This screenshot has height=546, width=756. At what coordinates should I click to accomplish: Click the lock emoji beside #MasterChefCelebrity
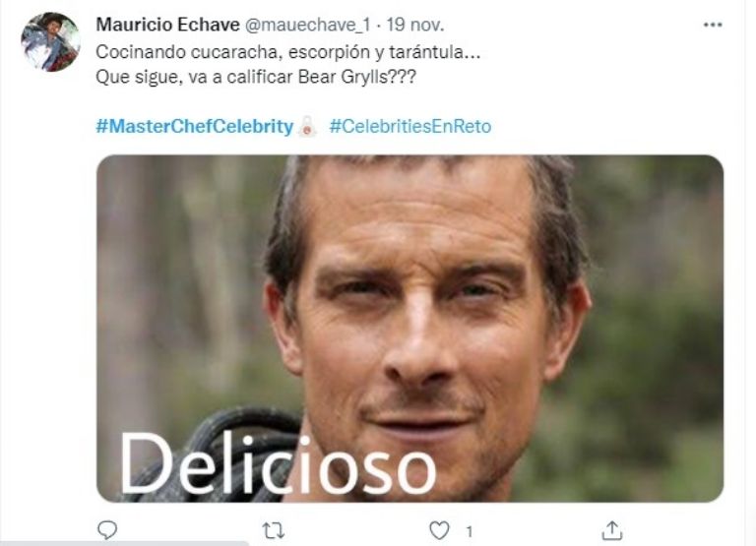click(307, 126)
